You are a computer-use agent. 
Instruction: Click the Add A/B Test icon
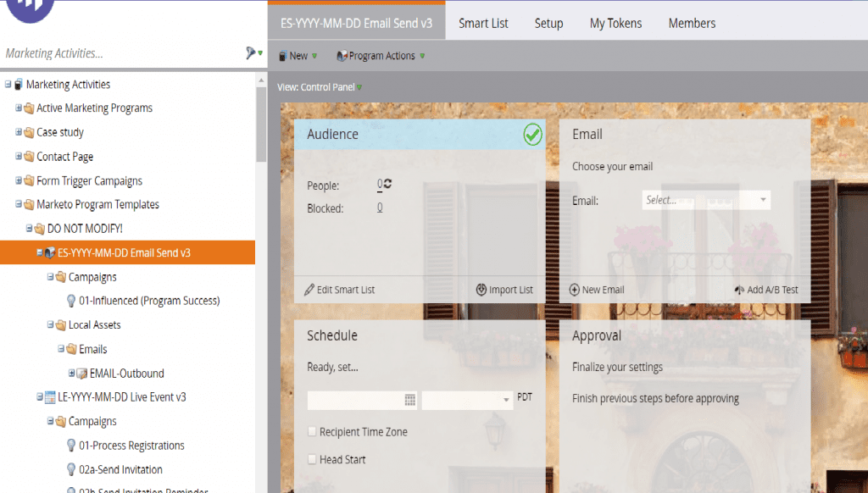pyautogui.click(x=739, y=290)
